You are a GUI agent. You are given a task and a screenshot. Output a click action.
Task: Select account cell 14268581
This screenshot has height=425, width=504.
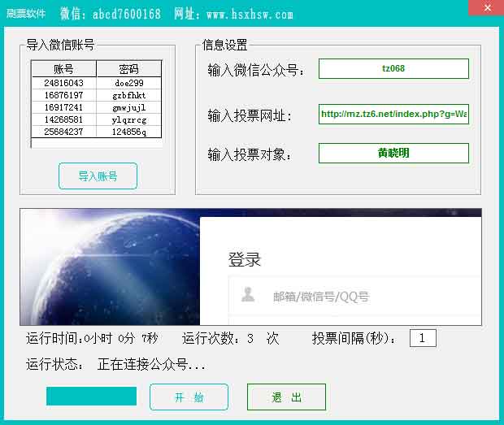coord(63,119)
